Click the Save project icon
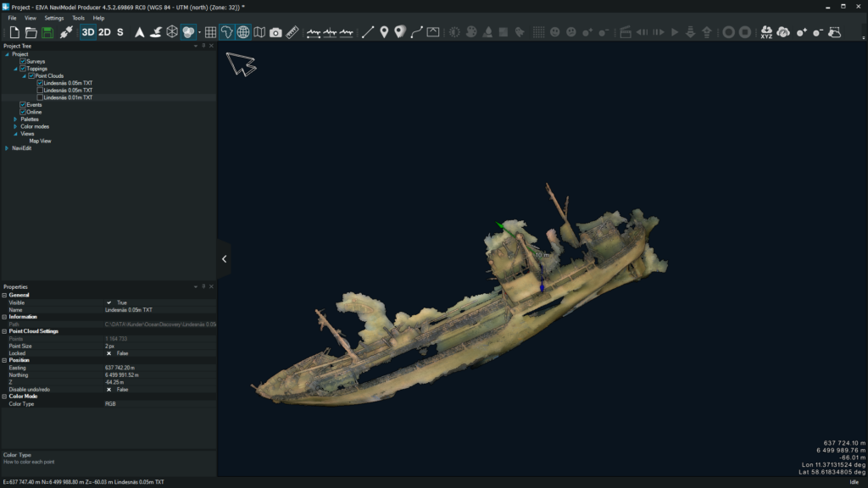This screenshot has width=868, height=488. pos(47,31)
